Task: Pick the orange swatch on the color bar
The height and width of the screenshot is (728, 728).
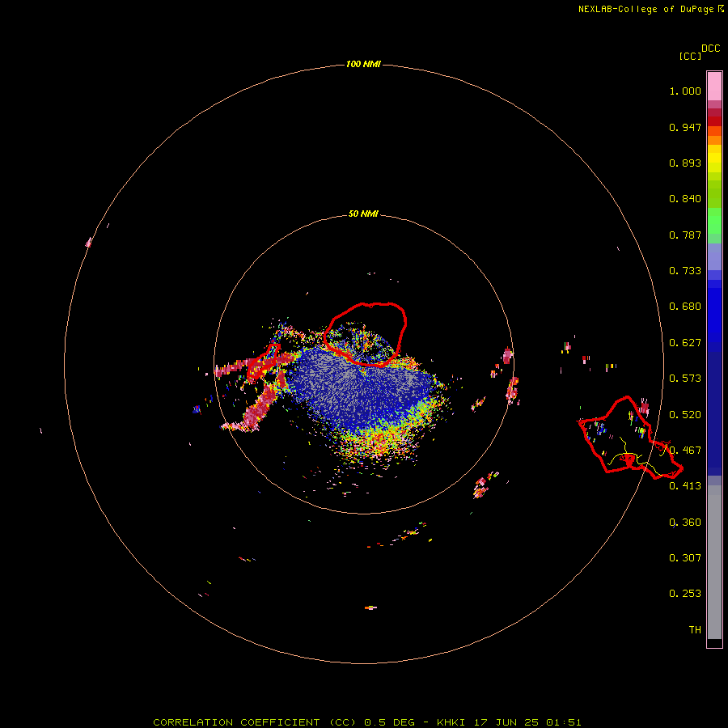Action: (x=714, y=140)
